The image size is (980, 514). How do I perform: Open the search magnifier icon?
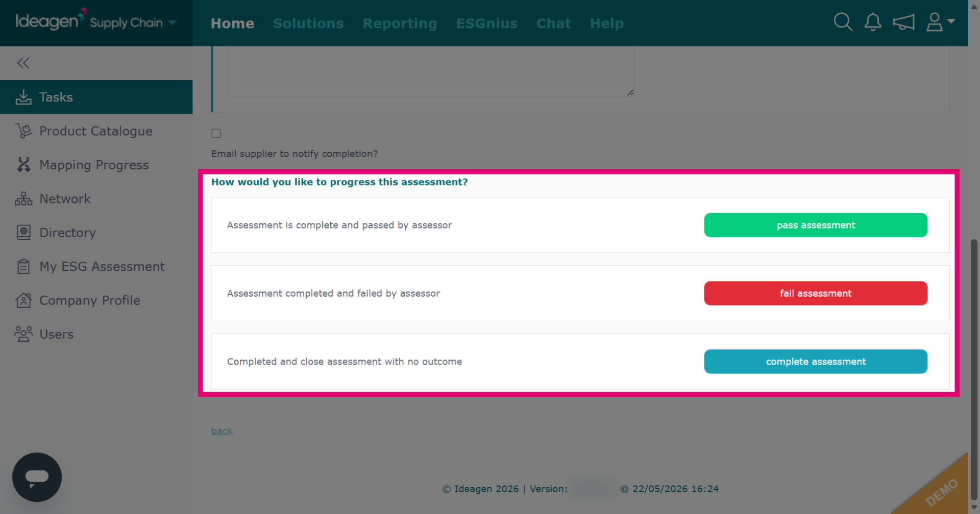843,22
